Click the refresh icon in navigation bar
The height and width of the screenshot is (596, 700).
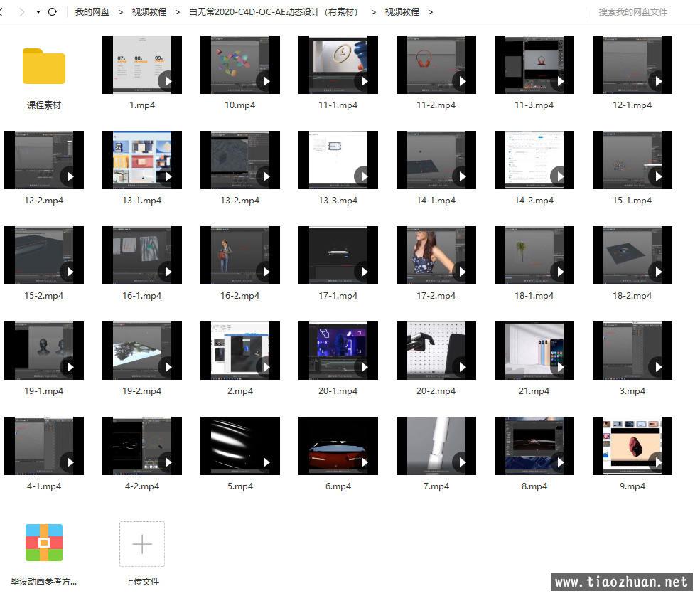(x=53, y=12)
